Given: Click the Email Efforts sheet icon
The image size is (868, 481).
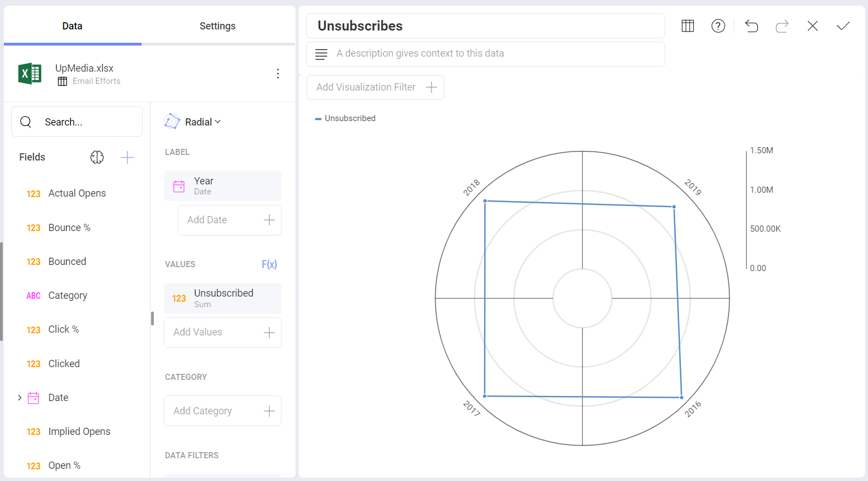Looking at the screenshot, I should click(62, 81).
